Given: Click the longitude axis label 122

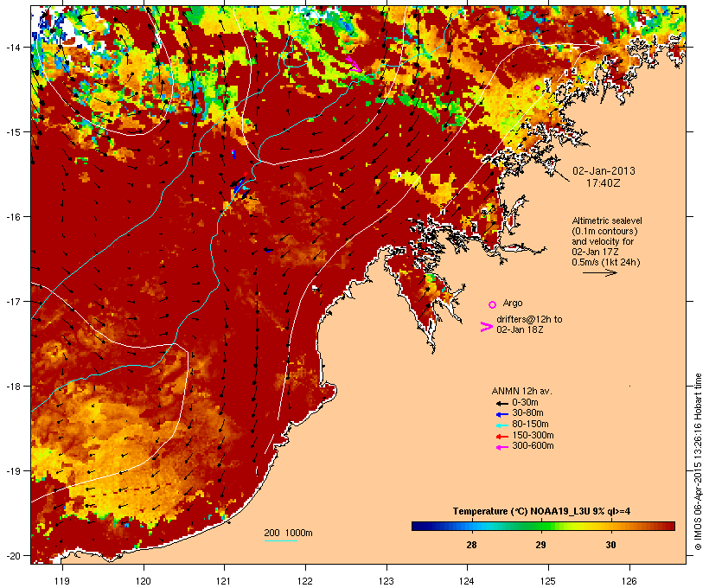Looking at the screenshot, I should (x=305, y=581).
